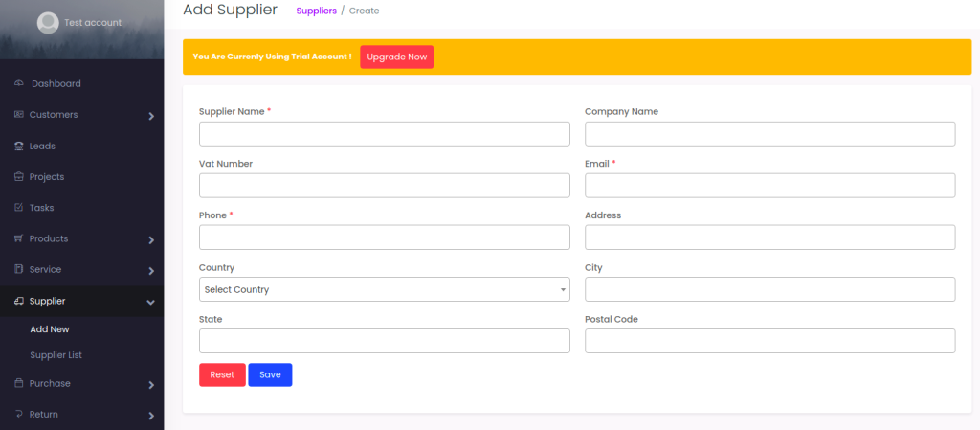980x430 pixels.
Task: Click into the Email text field
Action: click(x=769, y=186)
